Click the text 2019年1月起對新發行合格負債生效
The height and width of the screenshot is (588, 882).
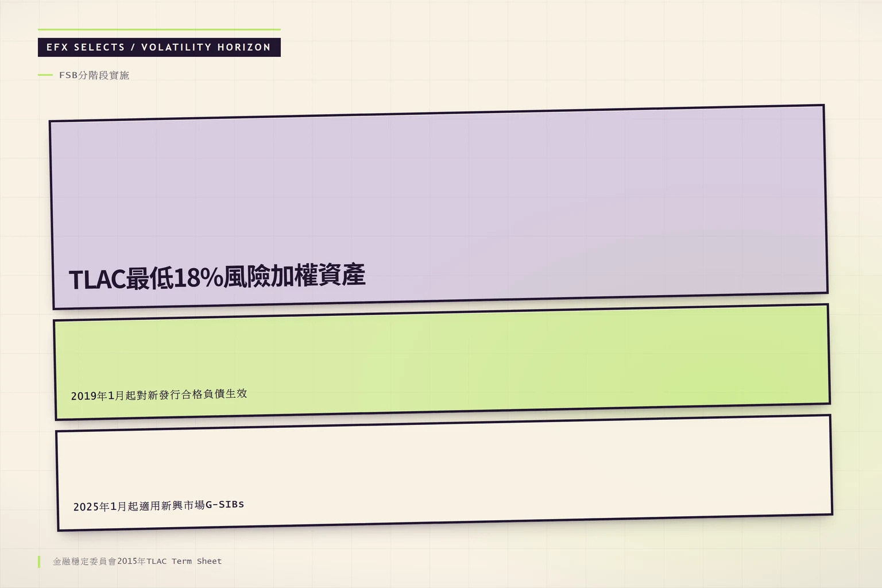[159, 394]
